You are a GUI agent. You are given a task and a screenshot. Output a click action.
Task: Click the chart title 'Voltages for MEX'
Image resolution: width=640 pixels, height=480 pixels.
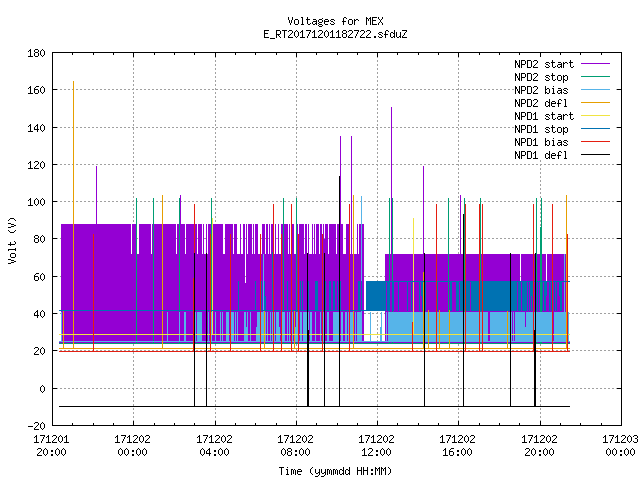point(335,21)
